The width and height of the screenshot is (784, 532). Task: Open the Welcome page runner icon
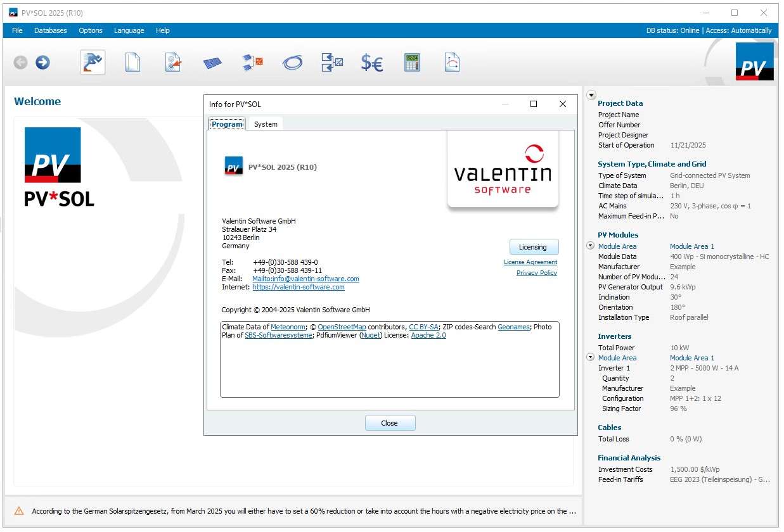pos(93,62)
